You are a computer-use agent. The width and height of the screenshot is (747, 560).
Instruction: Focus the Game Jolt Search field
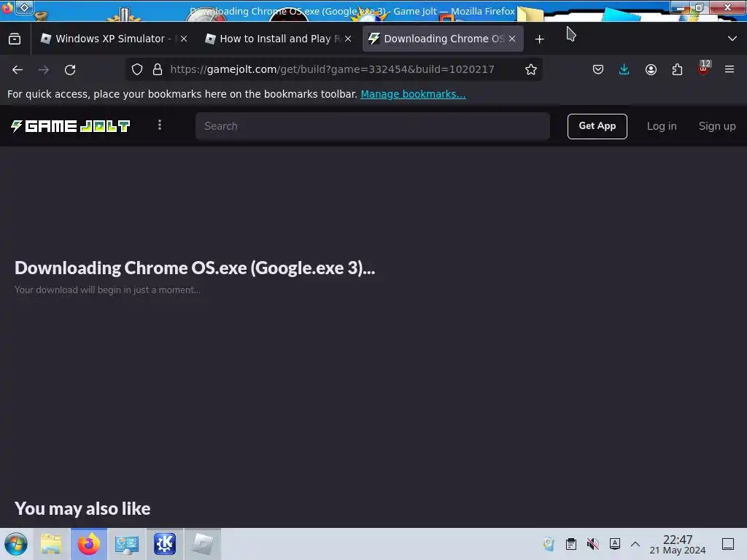[373, 126]
